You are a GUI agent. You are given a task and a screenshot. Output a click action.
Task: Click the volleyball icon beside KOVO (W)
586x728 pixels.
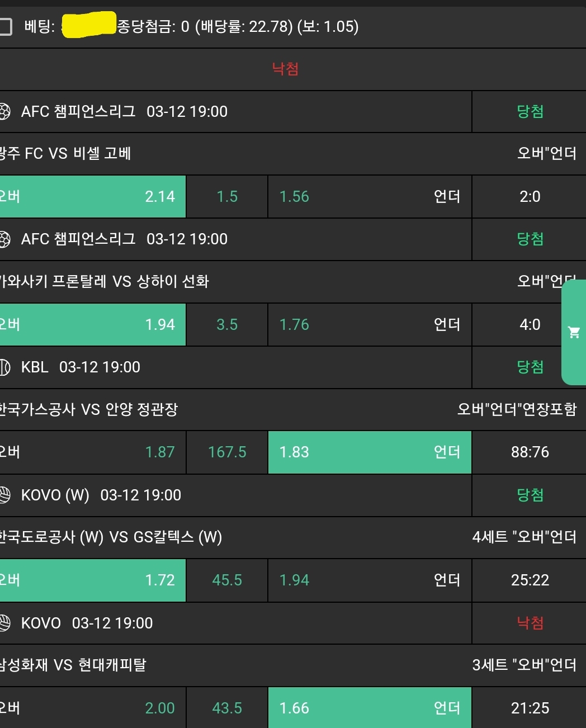click(4, 495)
